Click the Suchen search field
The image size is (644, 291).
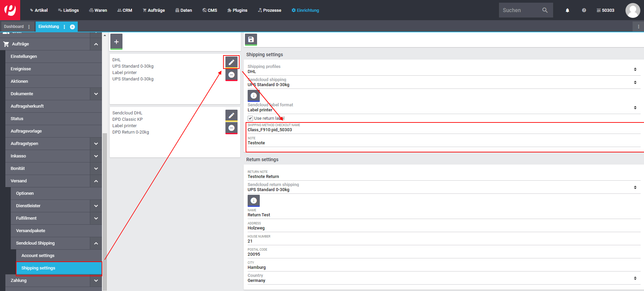coord(520,10)
